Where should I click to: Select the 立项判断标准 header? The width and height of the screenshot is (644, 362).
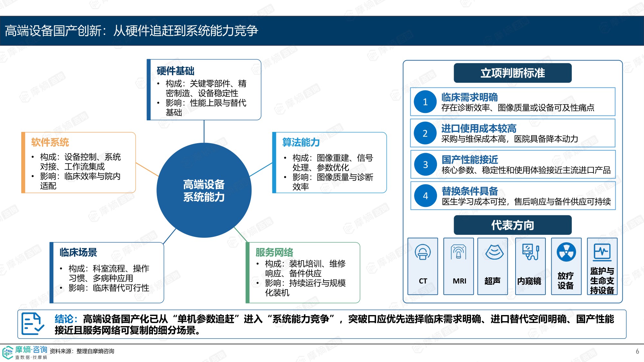513,73
